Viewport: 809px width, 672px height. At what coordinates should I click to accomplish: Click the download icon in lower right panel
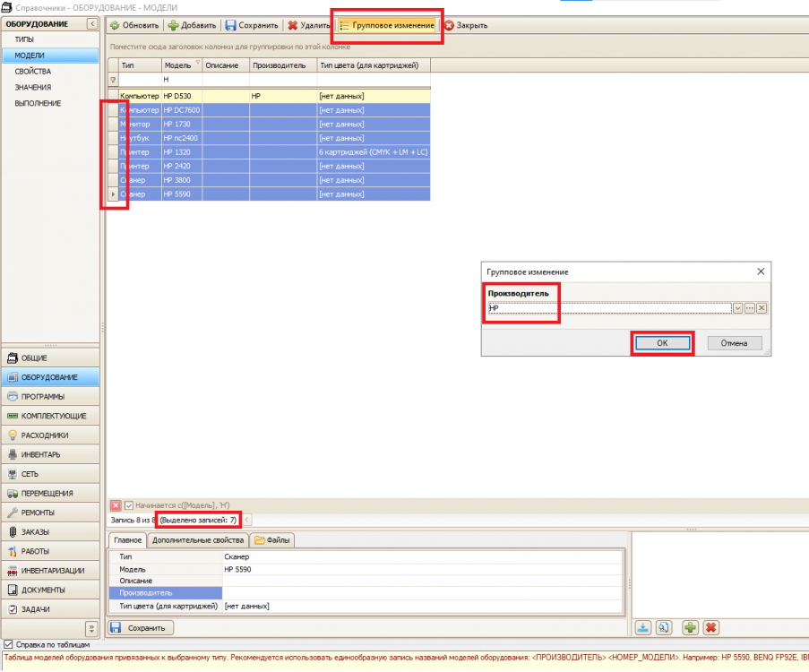[643, 627]
